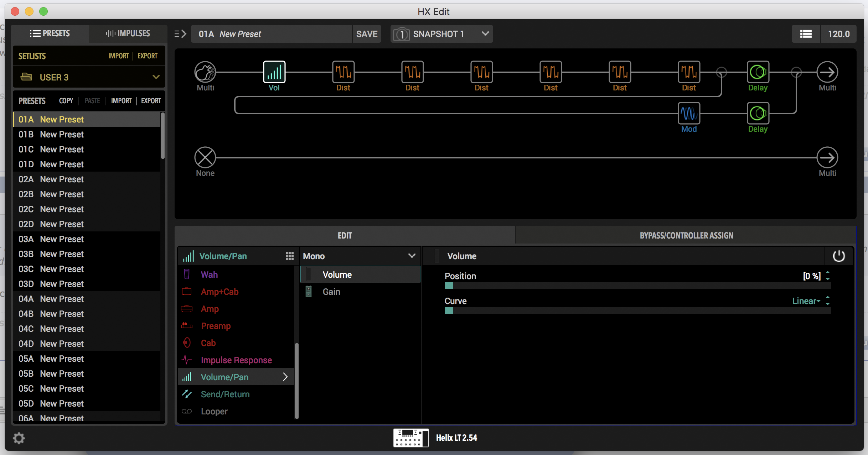
Task: Click the Curve value stepper arrows
Action: (x=828, y=301)
